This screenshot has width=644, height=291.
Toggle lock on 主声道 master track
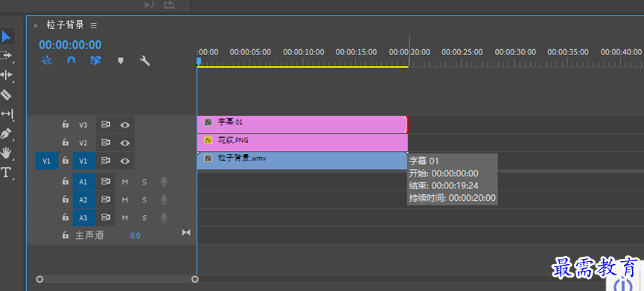[x=65, y=235]
